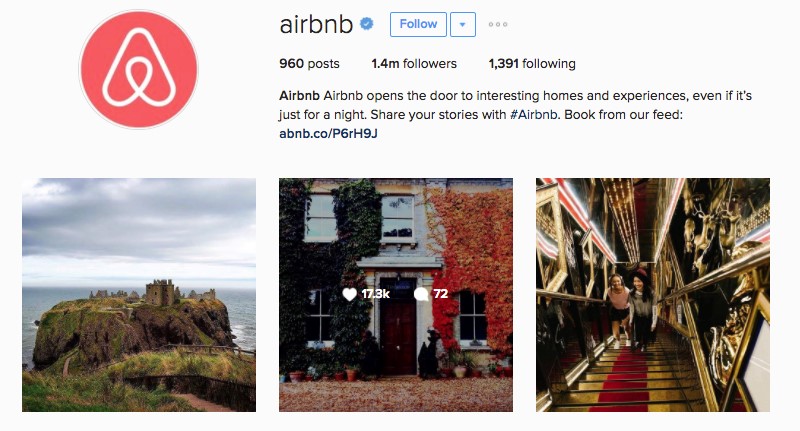Screen dimensions: 800x431
Task: Click the #Airbnb hashtag
Action: coord(534,115)
